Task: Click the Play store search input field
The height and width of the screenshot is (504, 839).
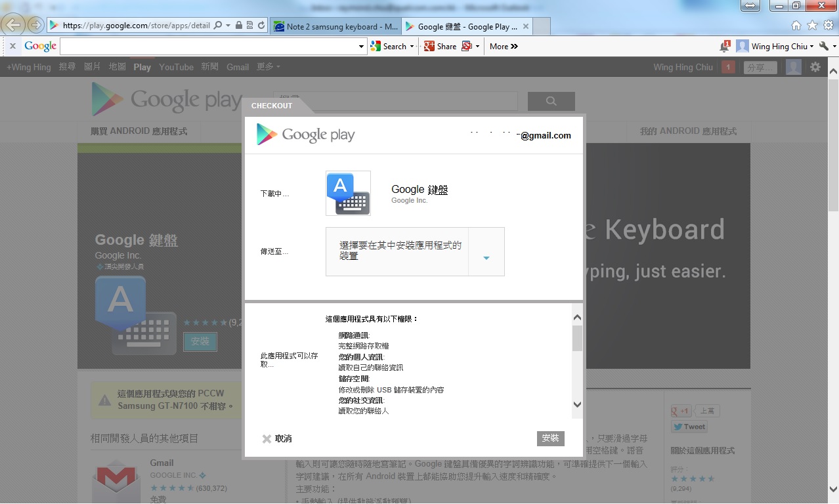Action: coord(395,101)
